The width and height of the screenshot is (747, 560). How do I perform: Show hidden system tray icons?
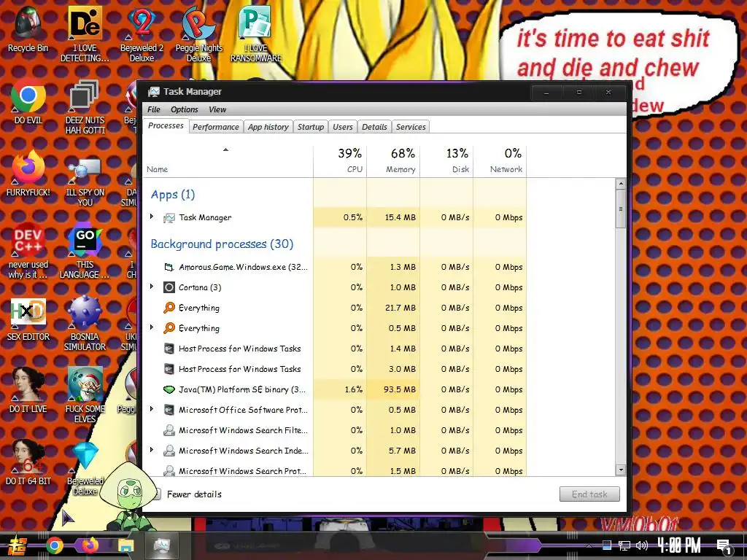pyautogui.click(x=589, y=545)
